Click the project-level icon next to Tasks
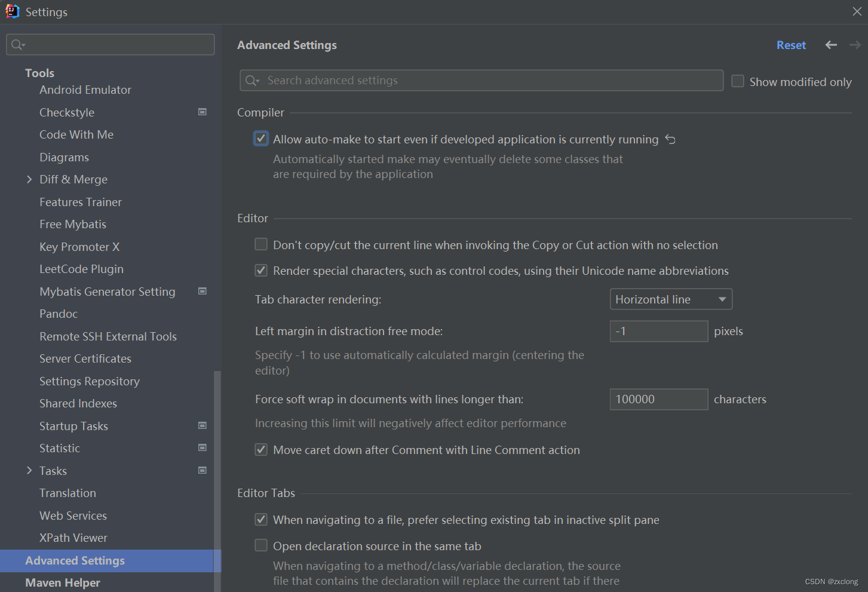 pos(203,470)
